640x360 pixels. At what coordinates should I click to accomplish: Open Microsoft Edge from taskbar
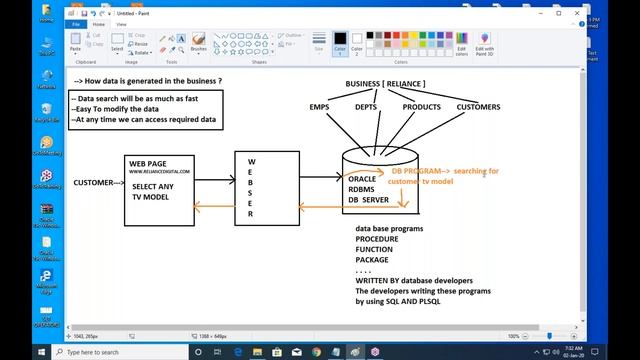point(238,352)
